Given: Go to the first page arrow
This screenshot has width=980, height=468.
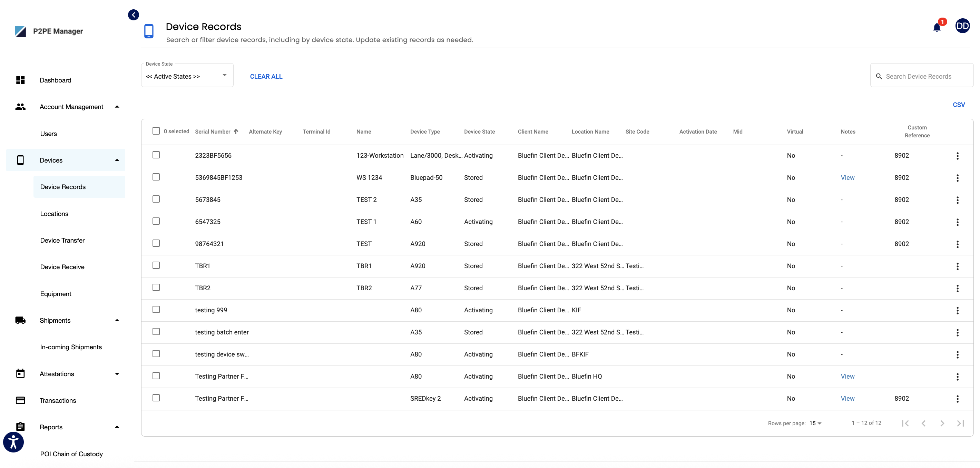Looking at the screenshot, I should click(905, 423).
